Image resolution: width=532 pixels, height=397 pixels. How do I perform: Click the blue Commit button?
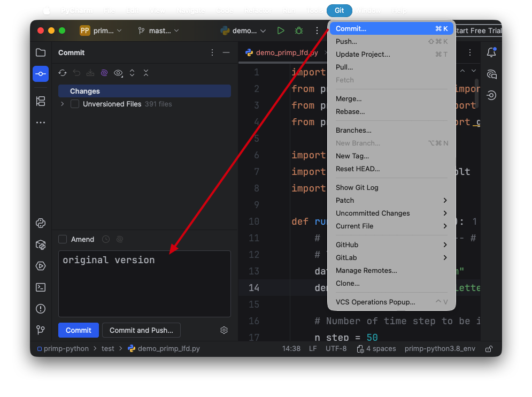78,330
